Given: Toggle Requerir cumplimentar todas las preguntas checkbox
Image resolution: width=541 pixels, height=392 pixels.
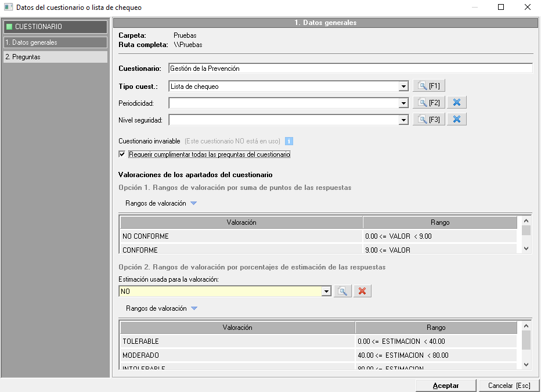Looking at the screenshot, I should click(122, 155).
